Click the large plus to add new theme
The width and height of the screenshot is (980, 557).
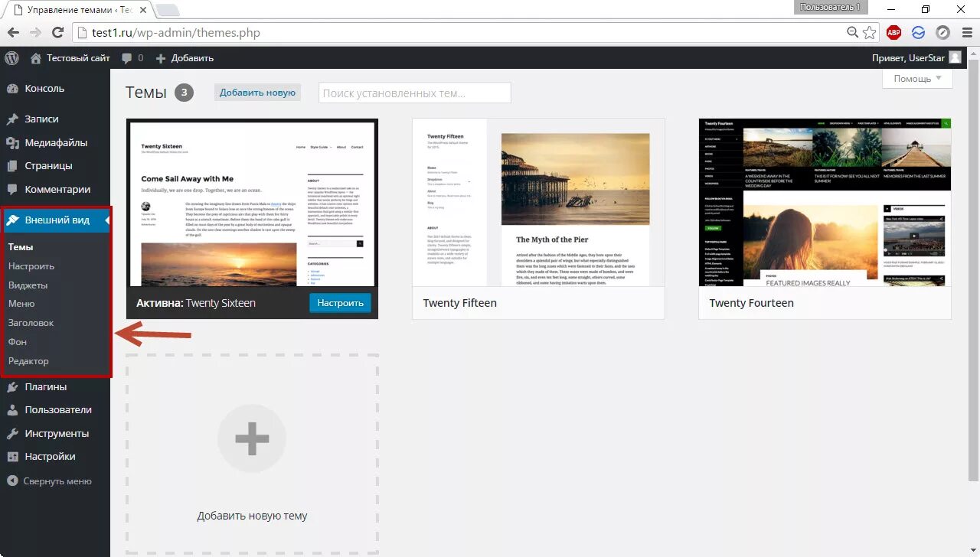(252, 439)
